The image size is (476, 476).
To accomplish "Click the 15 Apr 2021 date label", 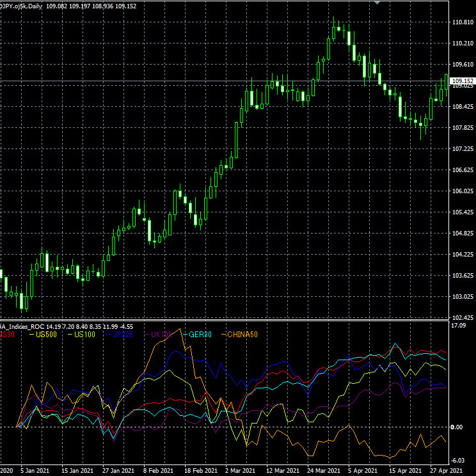I will coord(405,470).
